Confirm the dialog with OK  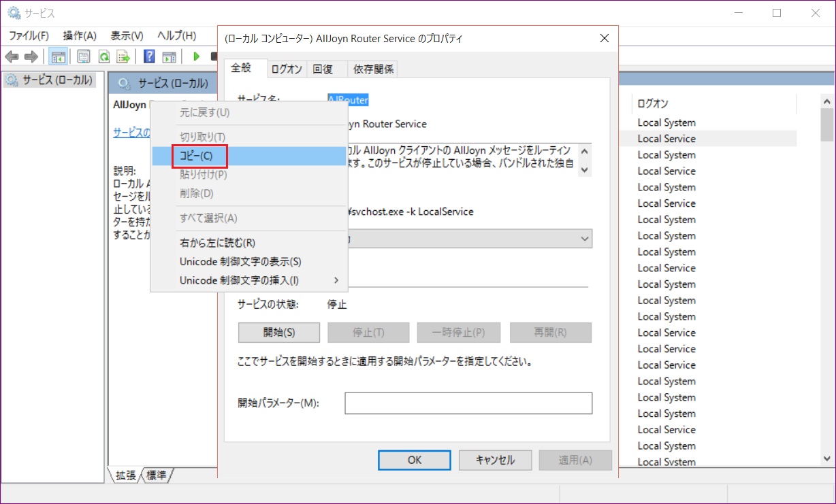[415, 460]
